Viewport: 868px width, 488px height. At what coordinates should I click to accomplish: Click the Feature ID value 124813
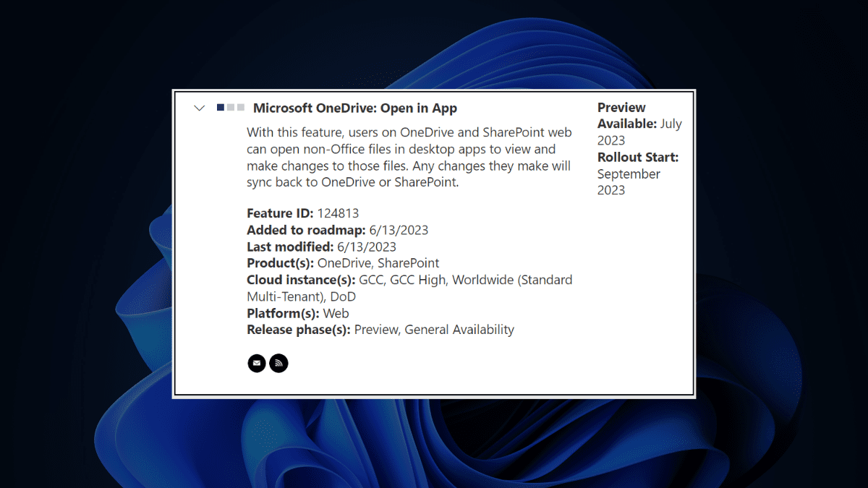338,213
